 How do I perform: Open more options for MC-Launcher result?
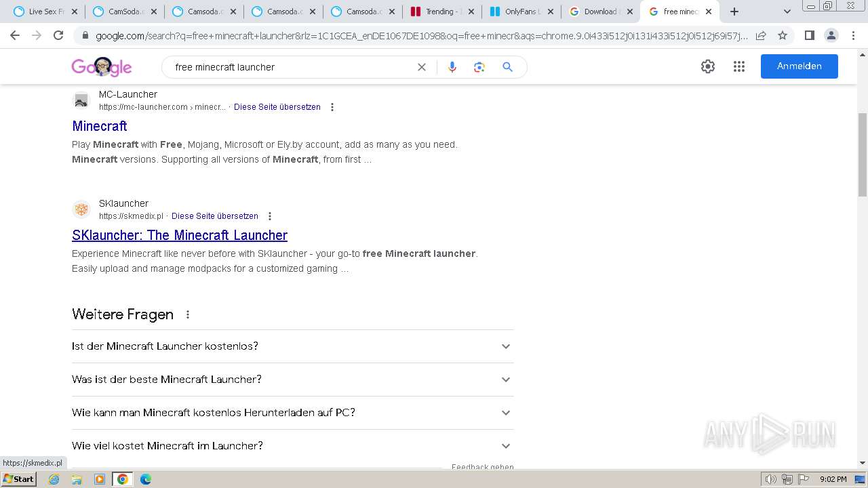(332, 107)
